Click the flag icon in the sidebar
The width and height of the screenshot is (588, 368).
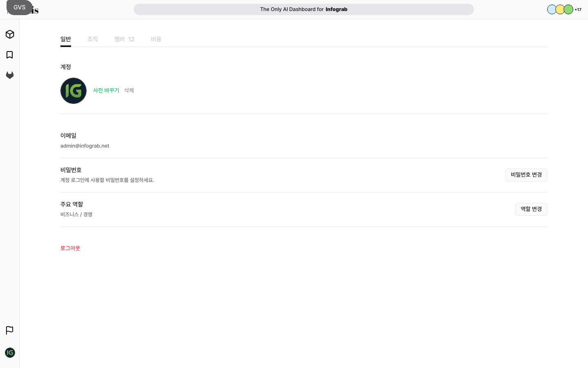[x=10, y=330]
